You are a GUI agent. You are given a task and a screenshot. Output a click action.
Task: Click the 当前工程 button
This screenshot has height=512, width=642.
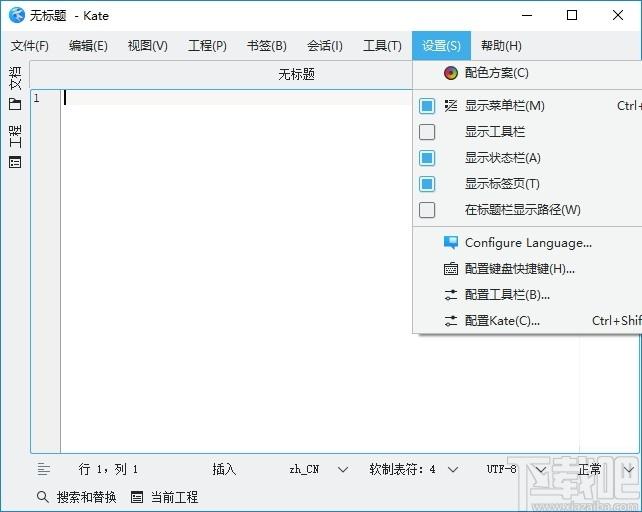165,497
